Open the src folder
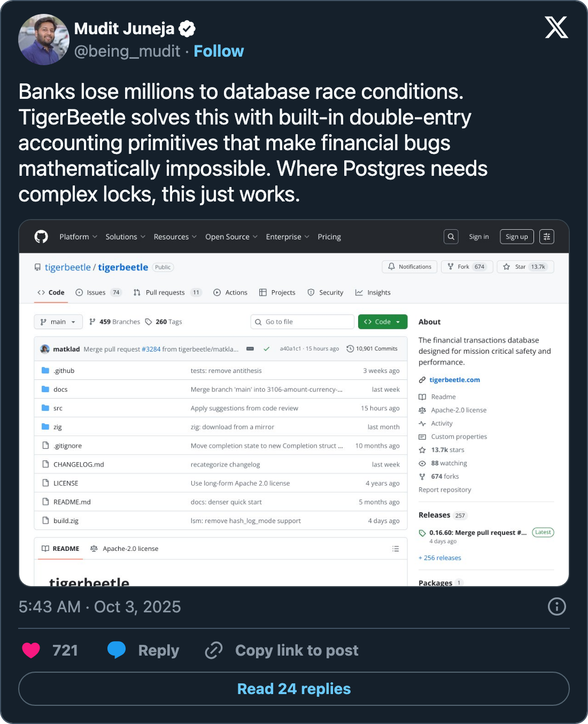This screenshot has height=724, width=588. [x=58, y=408]
